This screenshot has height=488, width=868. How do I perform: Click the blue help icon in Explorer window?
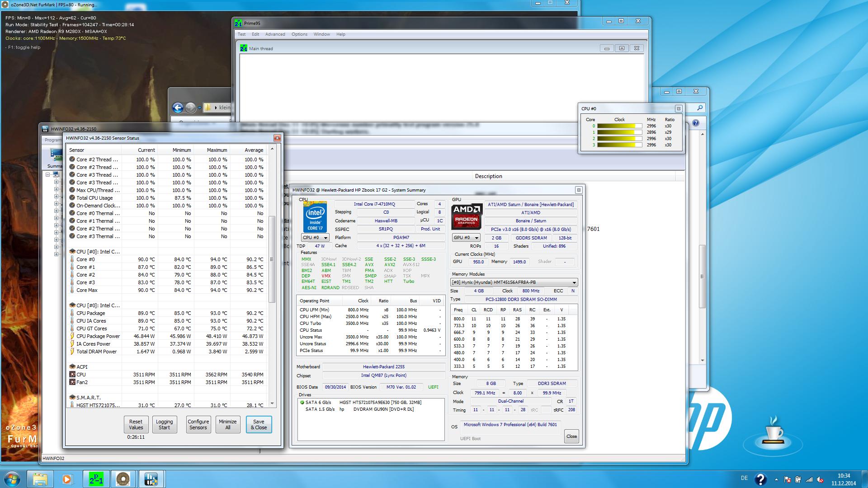696,123
